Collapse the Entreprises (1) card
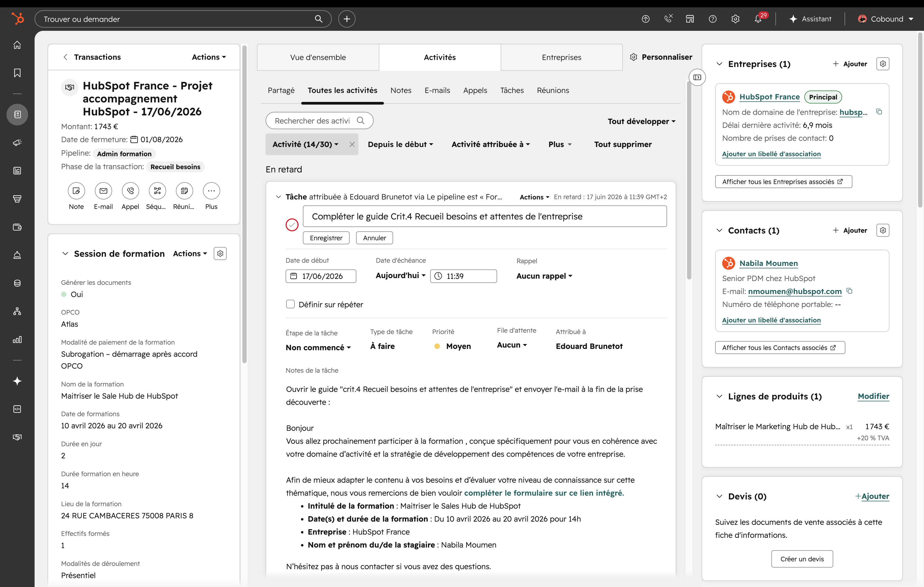The image size is (924, 587). 719,64
